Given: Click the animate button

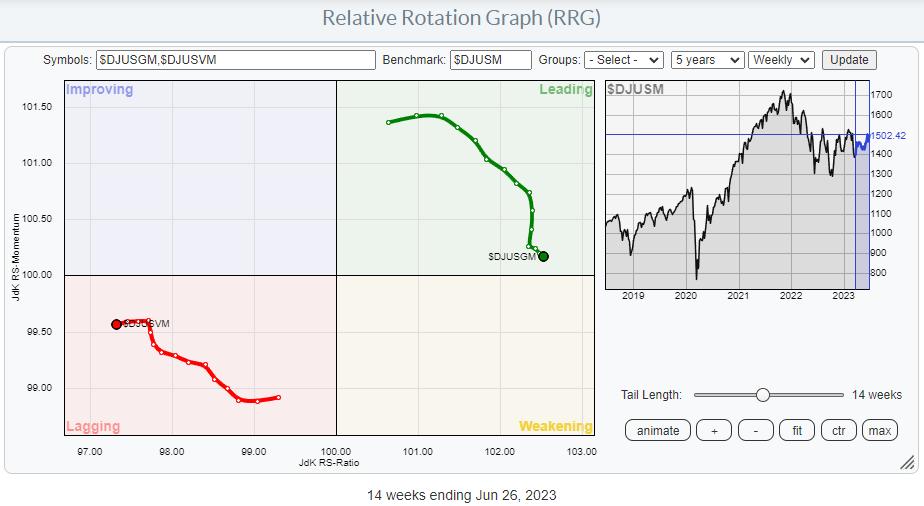Looking at the screenshot, I should point(657,430).
